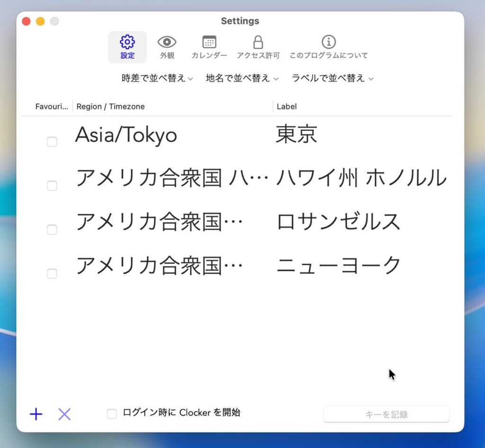Select the 東京 label cell
This screenshot has width=485, height=448.
[296, 135]
